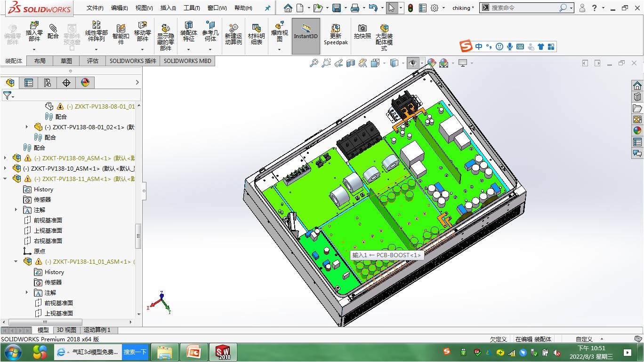Toggle Instant3D mode
Viewport: 644px width, 362px height.
pyautogui.click(x=306, y=36)
